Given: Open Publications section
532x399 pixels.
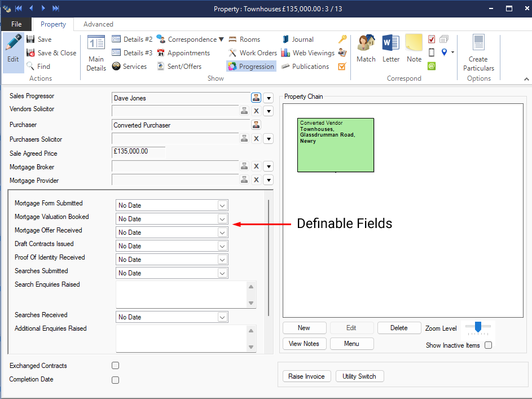Looking at the screenshot, I should click(305, 67).
